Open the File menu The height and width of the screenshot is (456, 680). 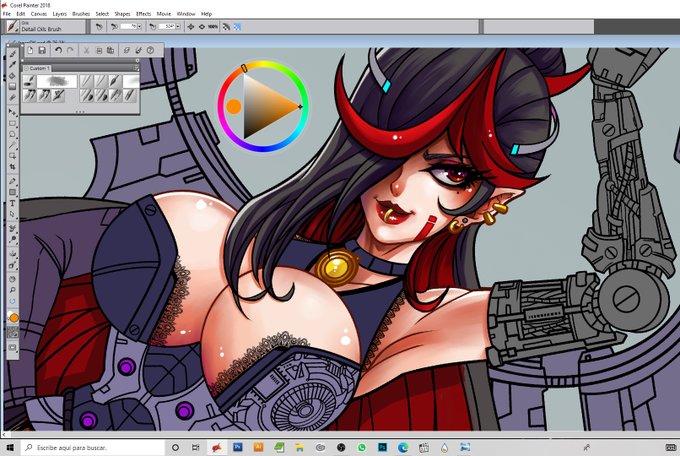(7, 14)
